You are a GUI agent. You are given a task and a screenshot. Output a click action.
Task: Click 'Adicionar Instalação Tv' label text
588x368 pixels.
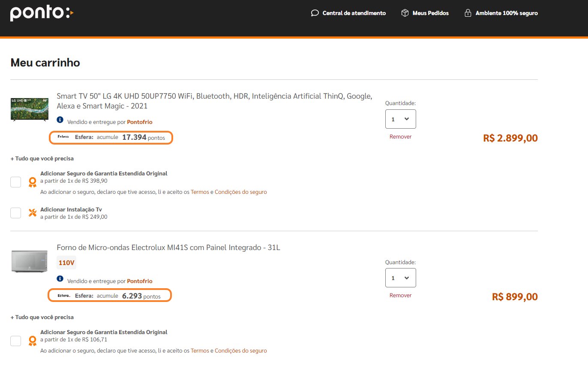(71, 210)
